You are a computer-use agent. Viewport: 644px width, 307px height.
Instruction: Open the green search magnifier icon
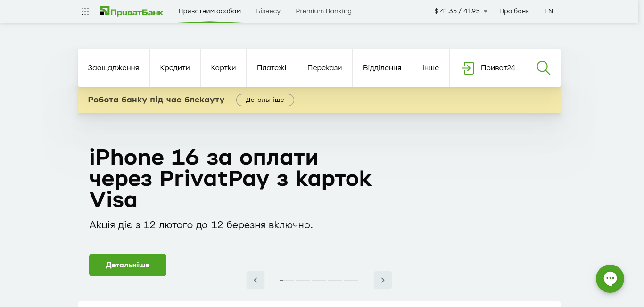544,68
